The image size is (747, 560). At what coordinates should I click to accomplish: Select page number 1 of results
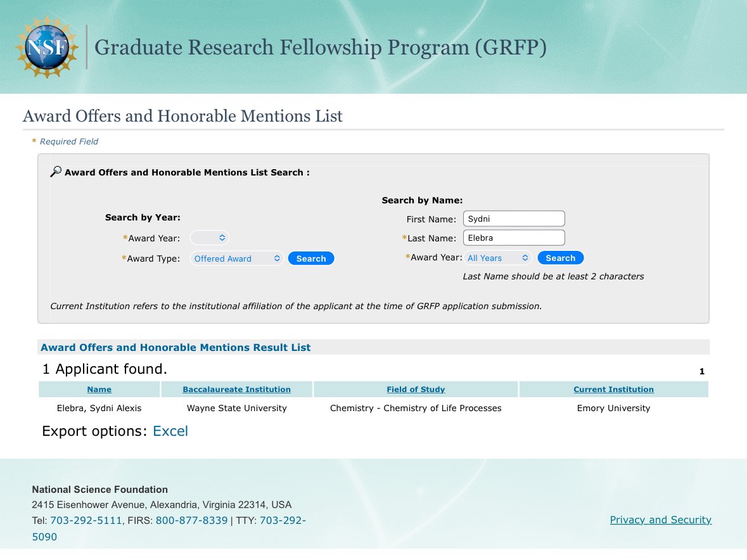click(x=701, y=371)
